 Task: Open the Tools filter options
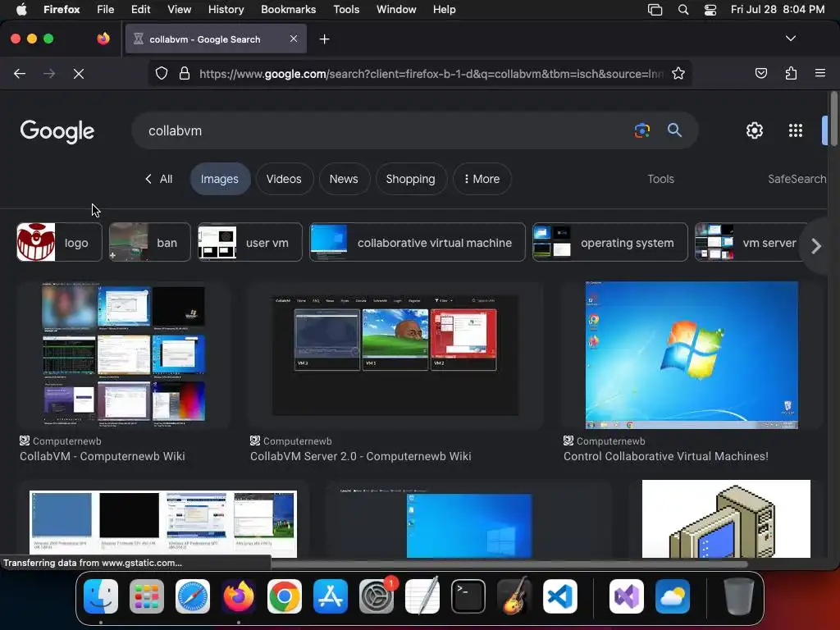(x=660, y=179)
